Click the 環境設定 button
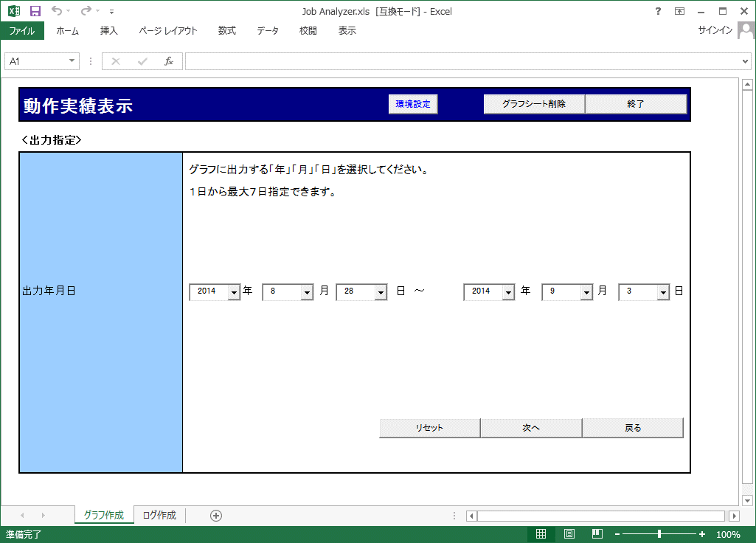 [413, 105]
